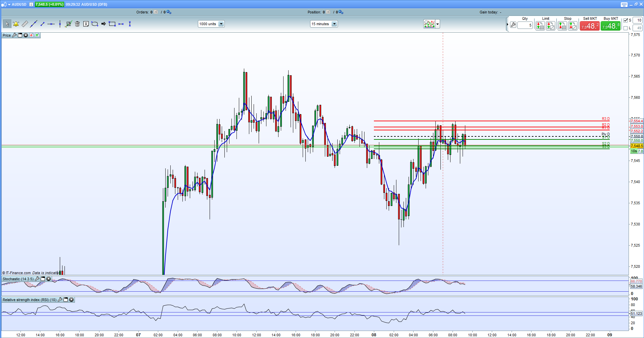Open Price panel settings wrench

click(14, 35)
